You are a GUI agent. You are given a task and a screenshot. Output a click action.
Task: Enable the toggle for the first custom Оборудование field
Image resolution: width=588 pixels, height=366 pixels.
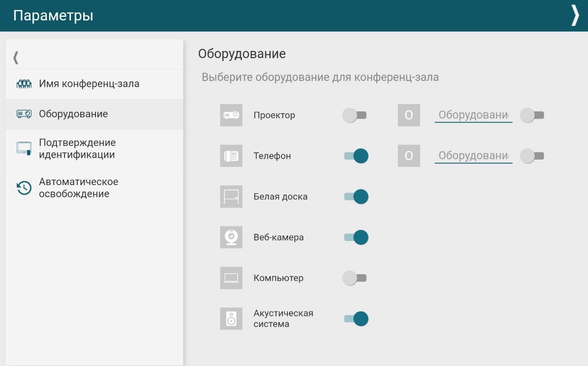coord(532,115)
